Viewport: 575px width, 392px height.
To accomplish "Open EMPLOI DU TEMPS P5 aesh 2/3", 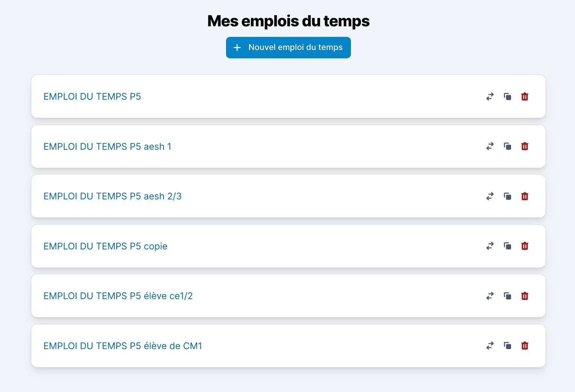I will (x=112, y=196).
